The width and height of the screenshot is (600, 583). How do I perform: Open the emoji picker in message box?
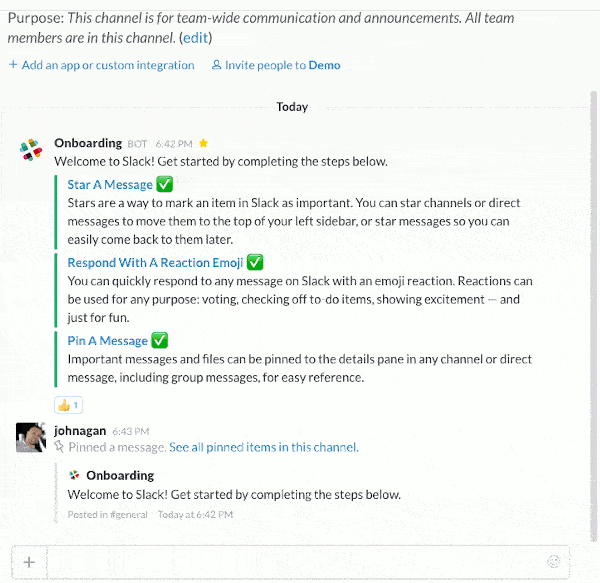click(x=553, y=561)
